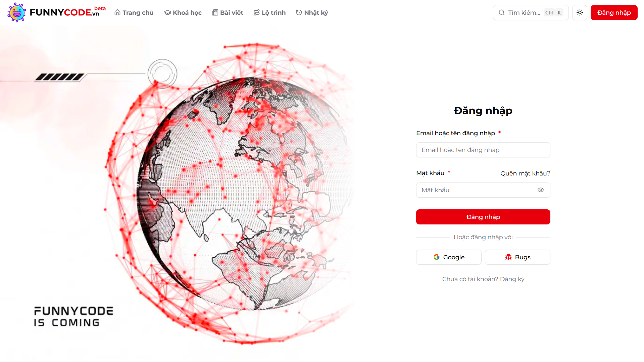Click the FunnyCode smiley mascot logo

(x=17, y=12)
